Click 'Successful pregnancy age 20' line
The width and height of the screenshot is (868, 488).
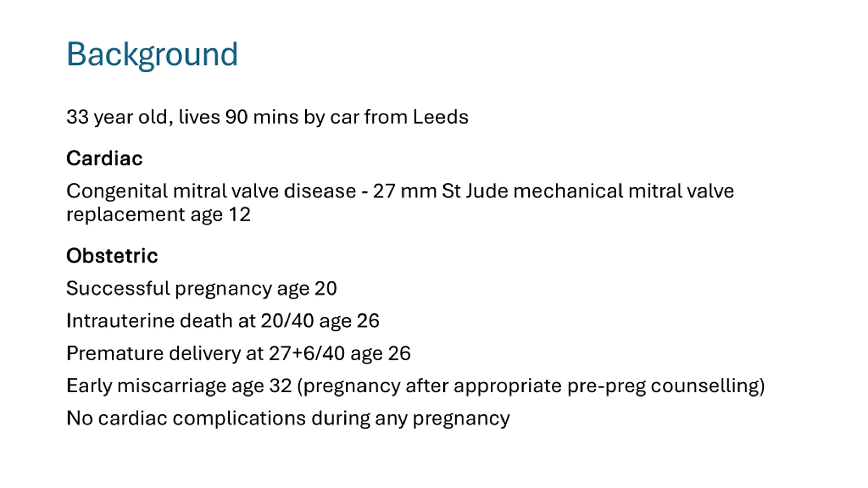(x=201, y=289)
